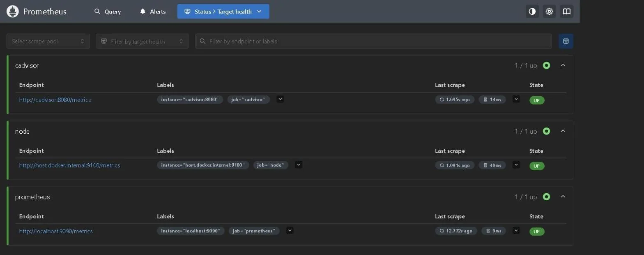The height and width of the screenshot is (255, 644).
Task: Expand discovered labels for localhost:9090 target
Action: click(x=290, y=230)
